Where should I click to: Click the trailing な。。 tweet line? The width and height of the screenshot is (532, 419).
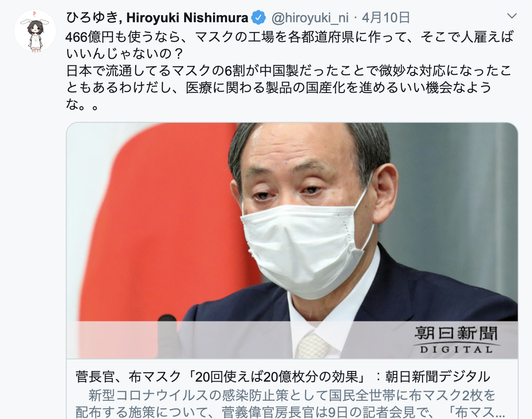pos(82,105)
